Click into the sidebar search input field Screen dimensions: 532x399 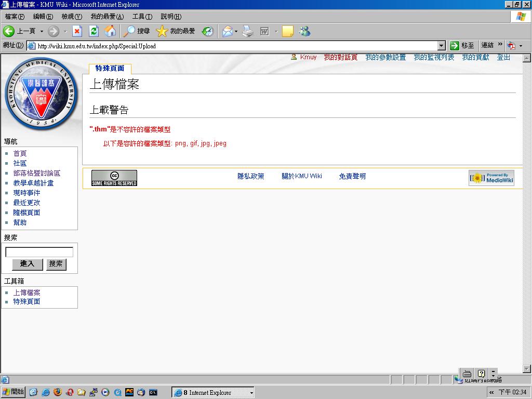[x=39, y=252]
